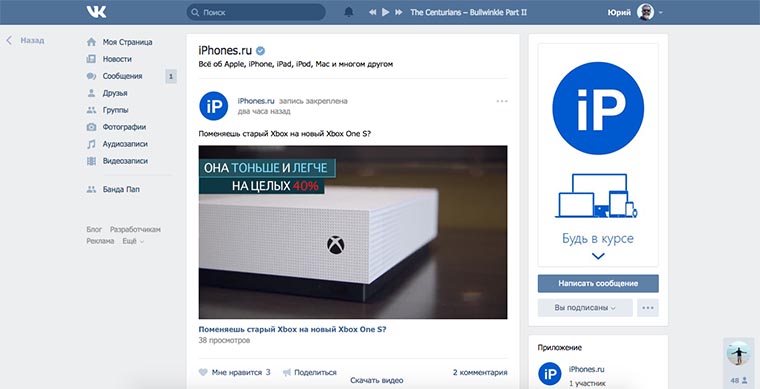Open the community actions three-dot button
This screenshot has height=389, width=760.
tap(648, 308)
